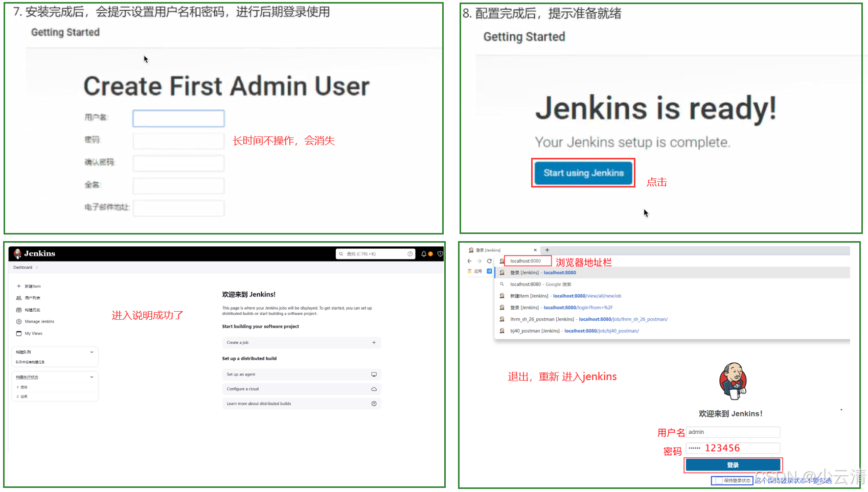Click executor row 2 空闲
Viewport: 868px width, 492px height.
coord(55,396)
